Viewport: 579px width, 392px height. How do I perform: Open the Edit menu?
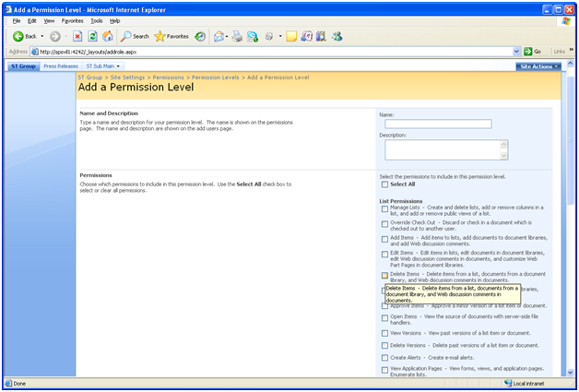pos(32,21)
